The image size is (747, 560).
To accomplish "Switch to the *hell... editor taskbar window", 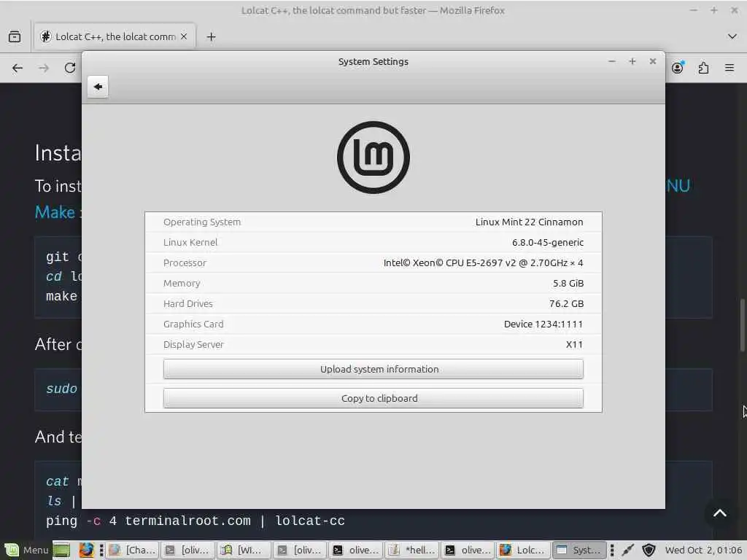I will [413, 550].
